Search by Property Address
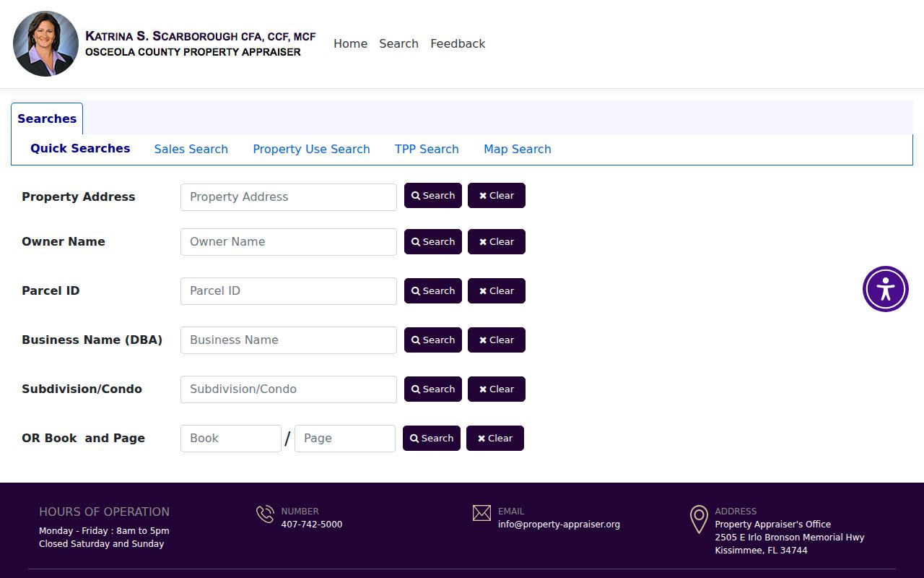The height and width of the screenshot is (578, 924). coord(433,196)
